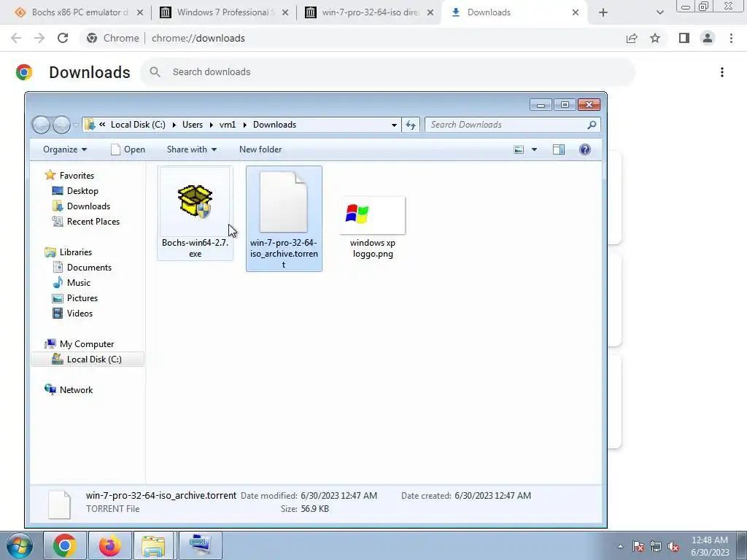Show hidden tray icons arrow
Image resolution: width=747 pixels, height=560 pixels.
coord(620,546)
